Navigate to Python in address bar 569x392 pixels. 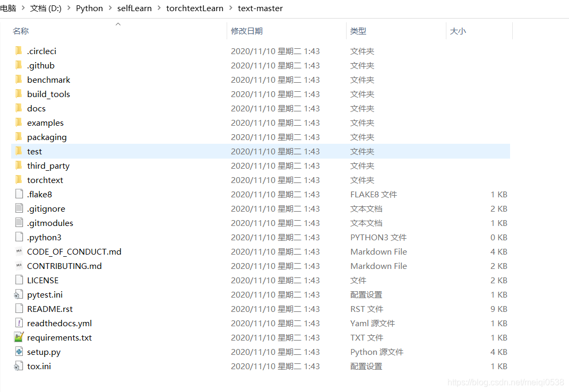[x=89, y=8]
